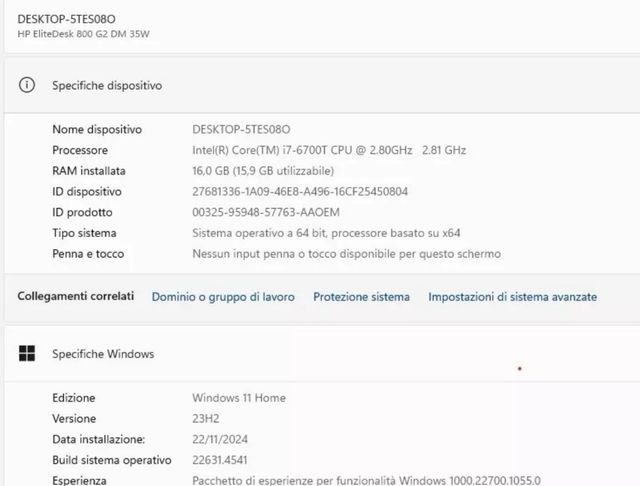
Task: Collapse the Specifiche Windows section header
Action: [x=322, y=354]
